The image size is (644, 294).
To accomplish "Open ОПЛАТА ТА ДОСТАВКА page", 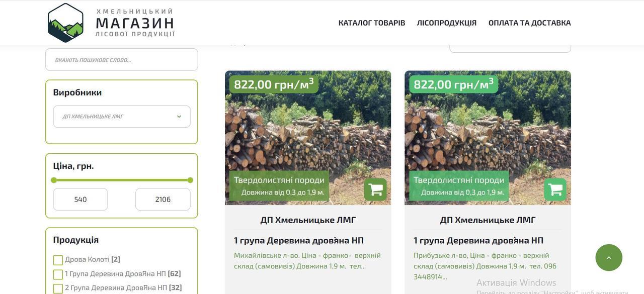I will click(530, 23).
